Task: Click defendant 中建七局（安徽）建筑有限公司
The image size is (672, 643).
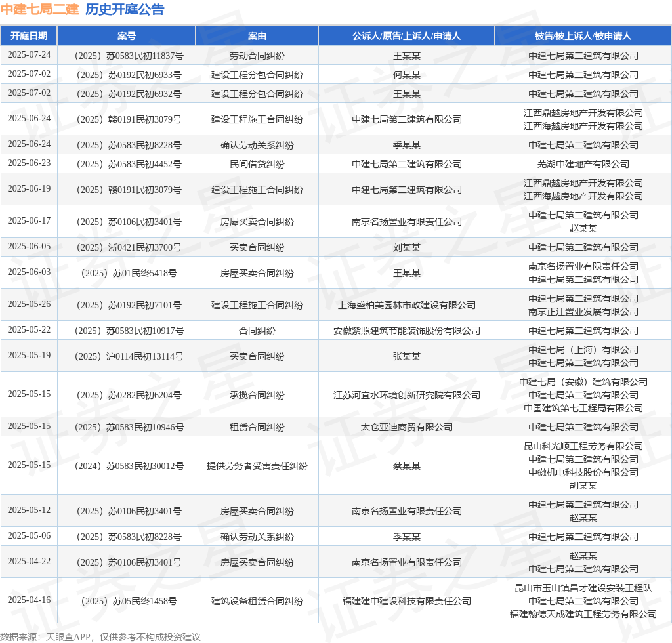Action: [583, 382]
